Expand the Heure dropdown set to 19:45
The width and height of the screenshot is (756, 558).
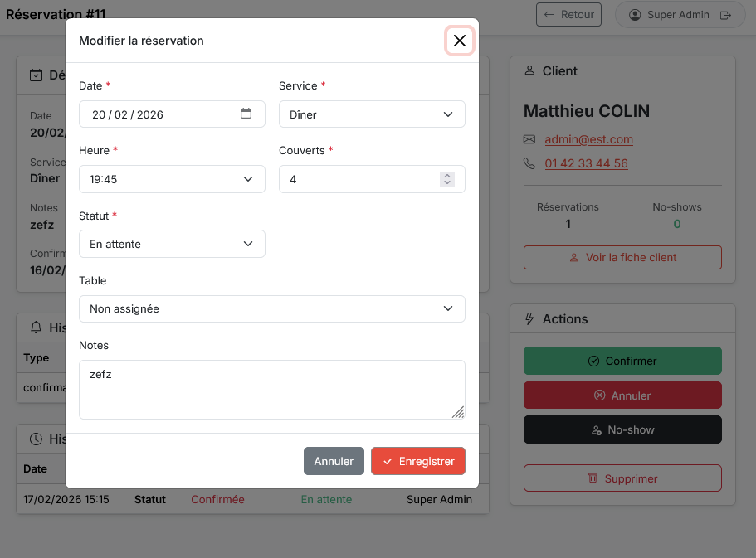pos(172,179)
